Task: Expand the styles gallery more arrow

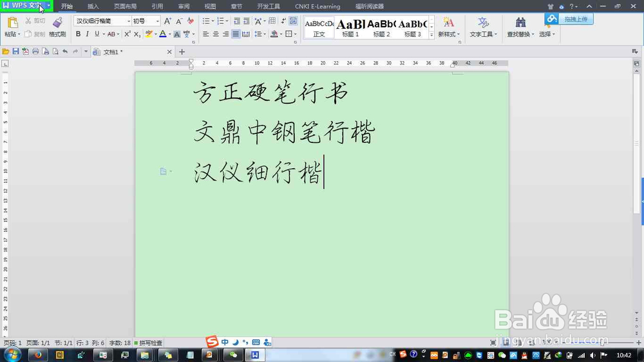Action: (431, 35)
